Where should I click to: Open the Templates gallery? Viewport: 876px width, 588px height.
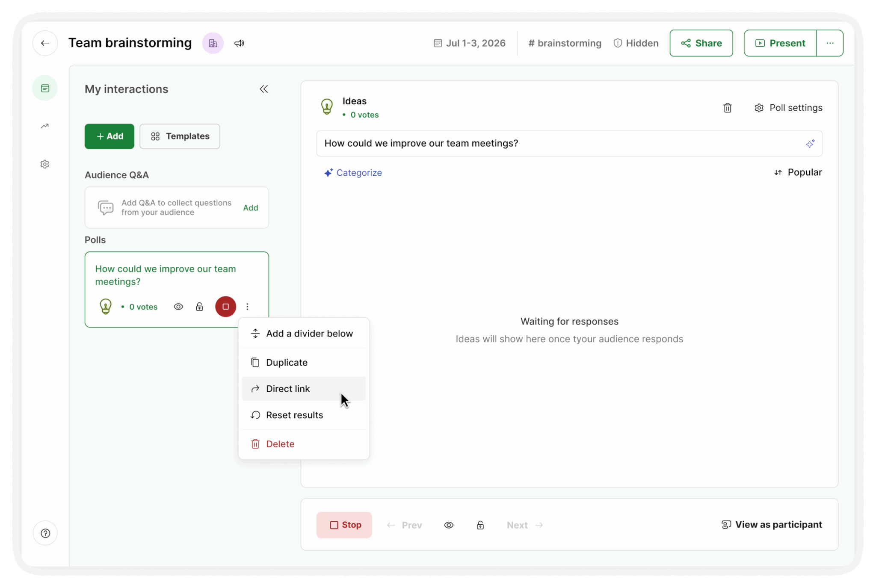pyautogui.click(x=180, y=136)
